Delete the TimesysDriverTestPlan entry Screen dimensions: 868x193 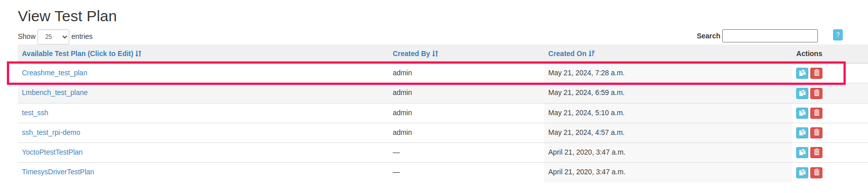point(816,173)
